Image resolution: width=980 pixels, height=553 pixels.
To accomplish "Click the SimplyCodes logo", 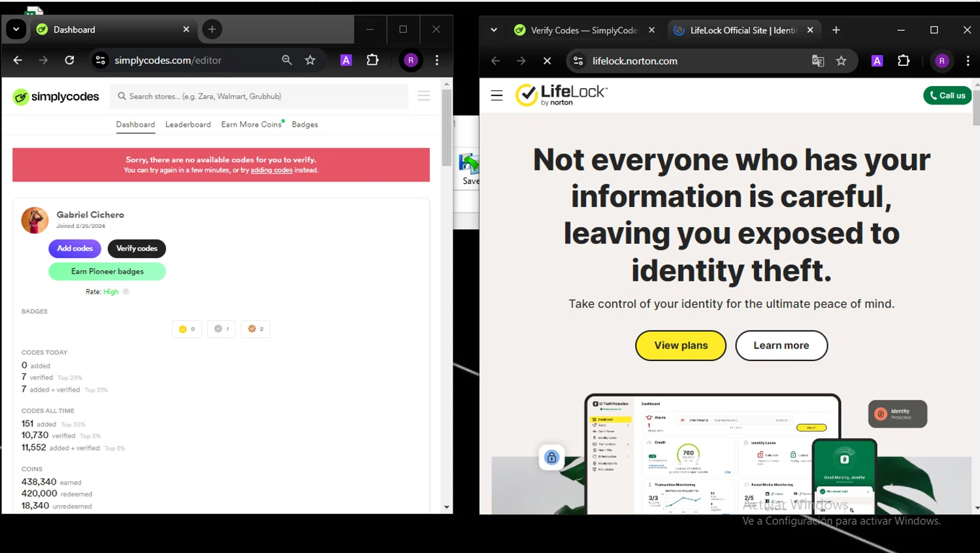I will (x=56, y=97).
